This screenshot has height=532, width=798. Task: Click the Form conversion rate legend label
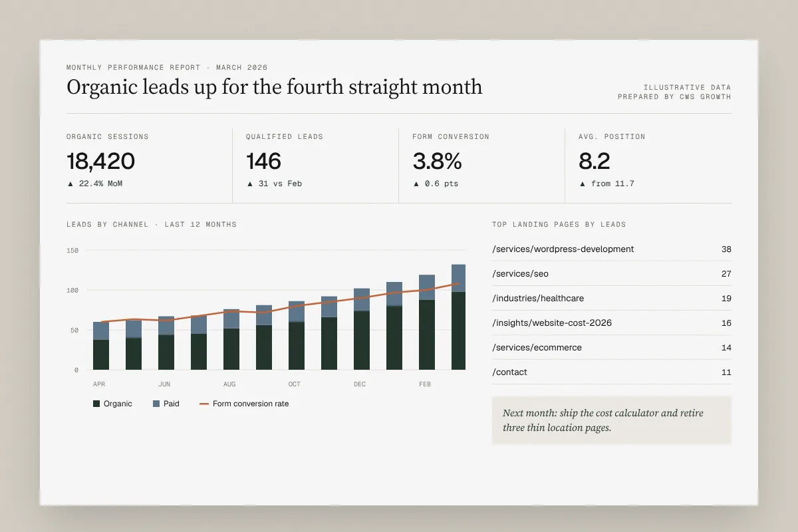click(251, 404)
